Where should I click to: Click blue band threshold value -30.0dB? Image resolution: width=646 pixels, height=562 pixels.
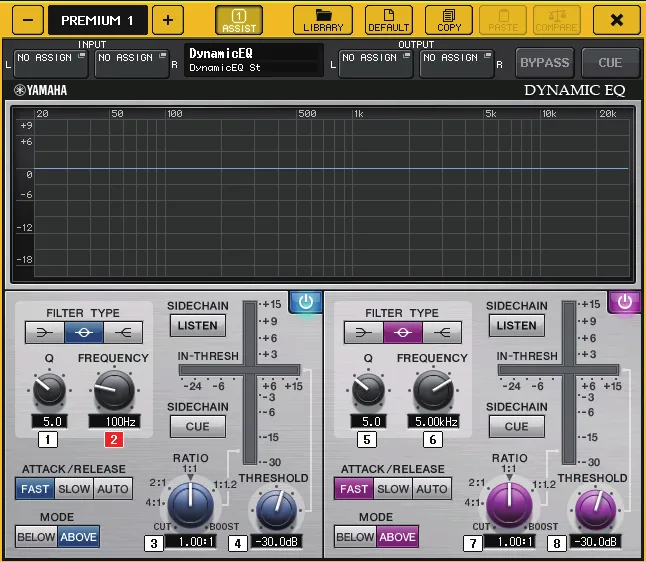pos(276,541)
